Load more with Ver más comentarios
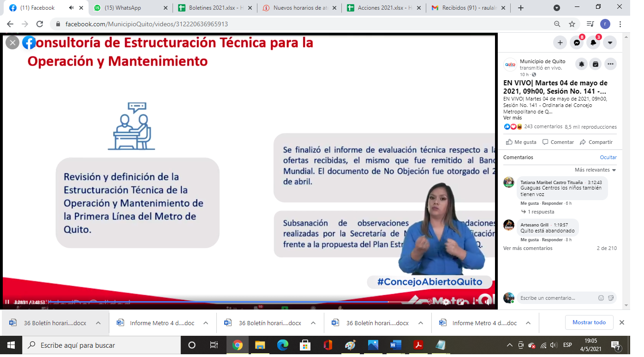This screenshot has width=644, height=357. point(528,248)
